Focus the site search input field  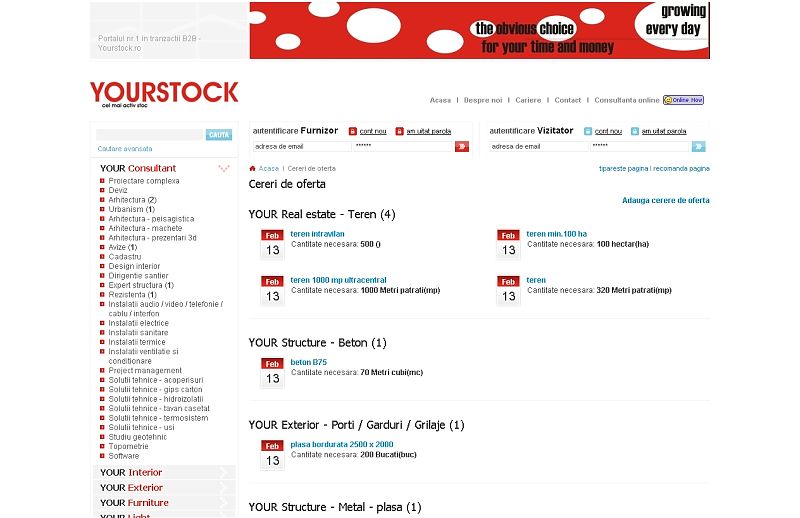150,135
